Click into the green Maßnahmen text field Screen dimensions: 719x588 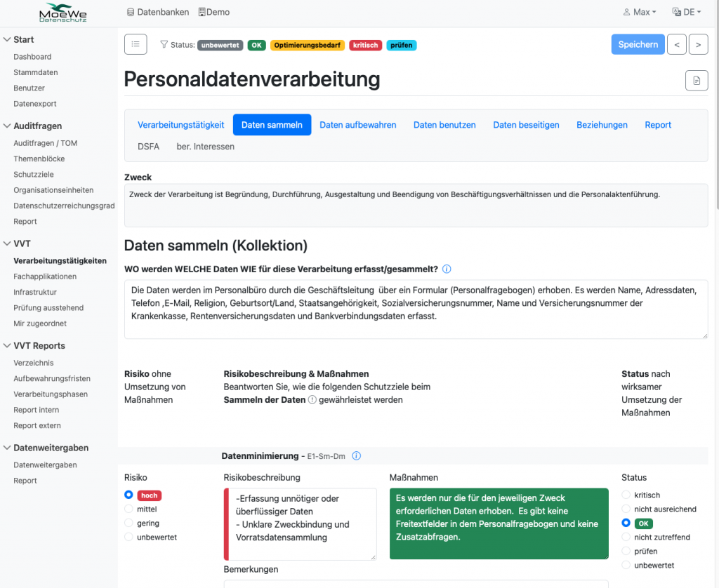click(499, 523)
